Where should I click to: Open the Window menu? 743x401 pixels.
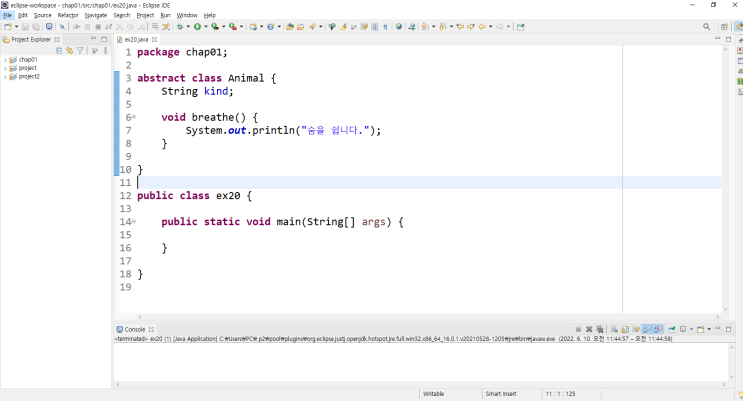pos(187,15)
